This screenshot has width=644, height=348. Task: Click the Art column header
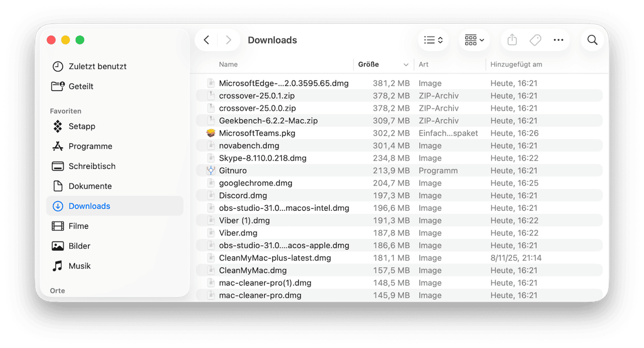424,65
